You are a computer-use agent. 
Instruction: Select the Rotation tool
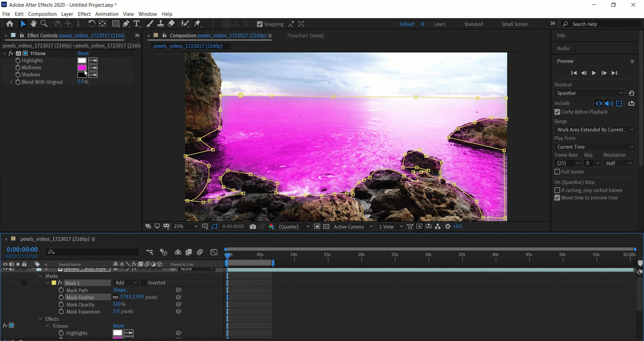[x=92, y=23]
